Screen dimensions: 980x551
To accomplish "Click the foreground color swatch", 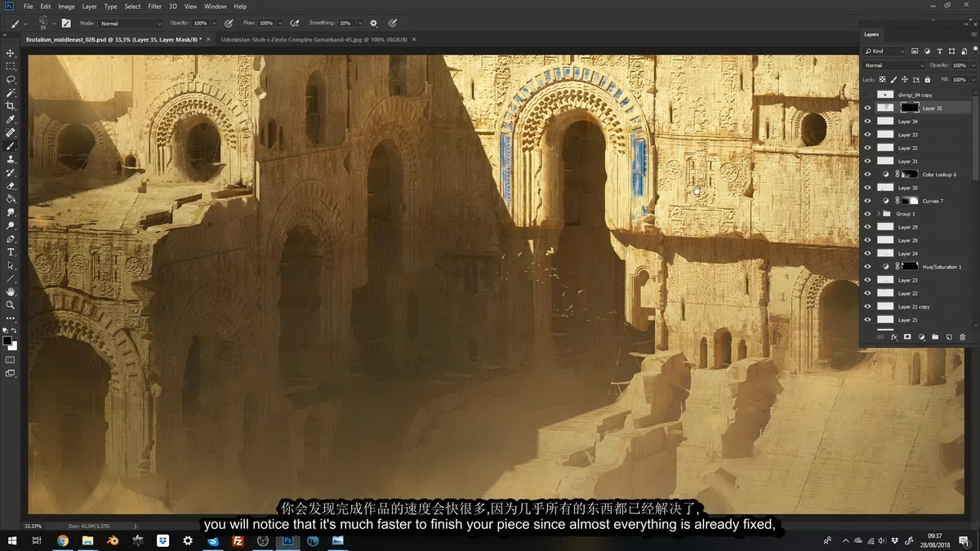I will coord(7,340).
